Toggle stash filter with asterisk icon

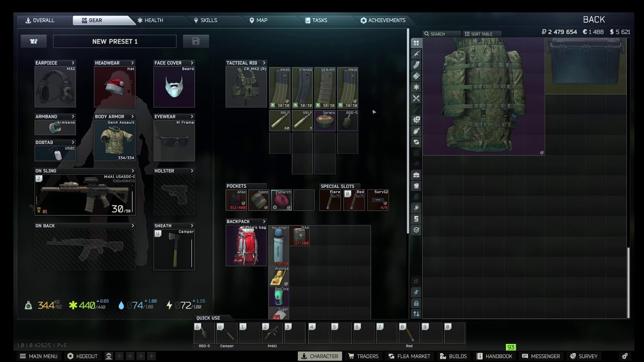click(x=416, y=87)
